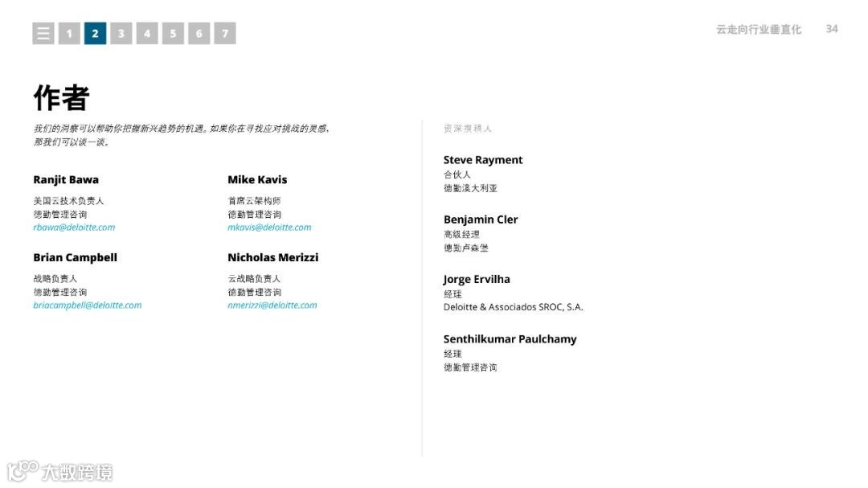The width and height of the screenshot is (868, 488).
Task: Select the highlighted chapter 2 tab
Action: coord(95,33)
